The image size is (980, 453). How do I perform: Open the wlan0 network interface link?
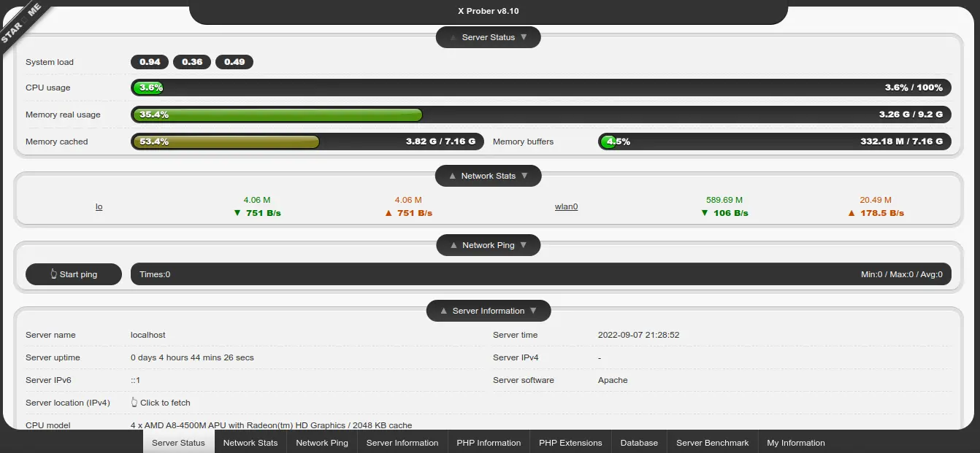pyautogui.click(x=566, y=206)
